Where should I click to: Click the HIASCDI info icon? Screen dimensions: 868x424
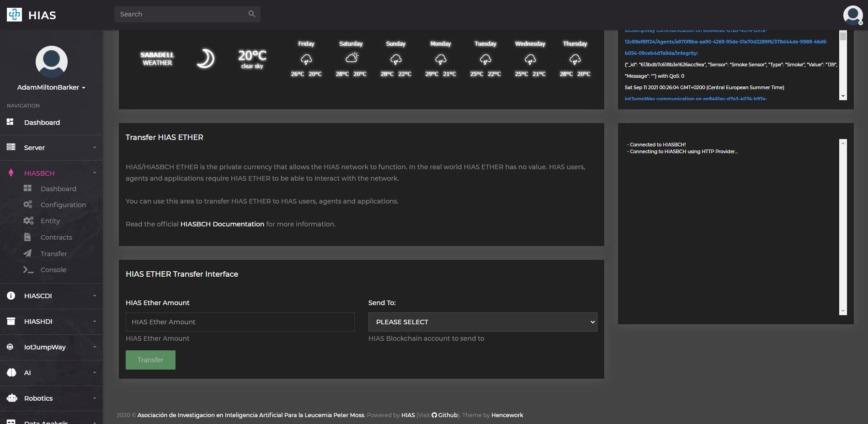11,296
